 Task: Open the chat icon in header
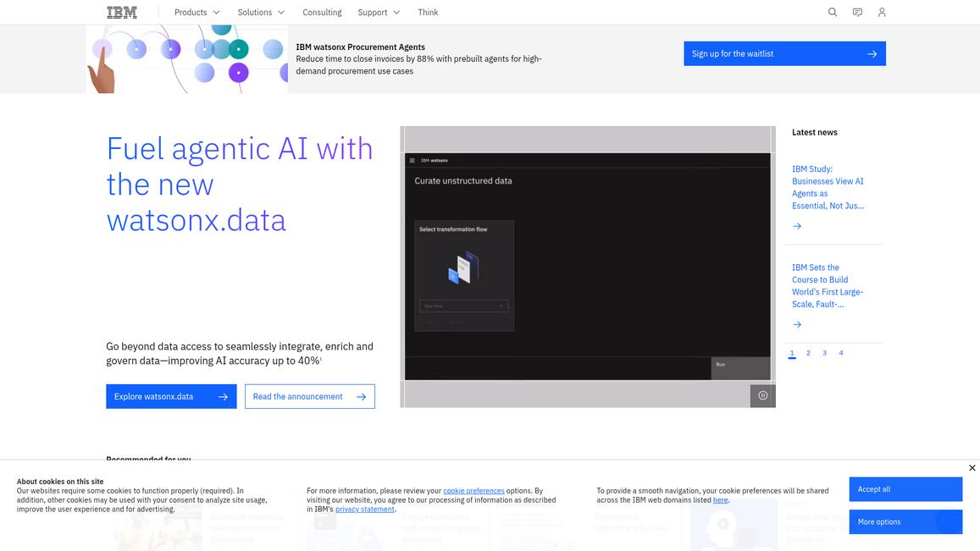pos(857,13)
